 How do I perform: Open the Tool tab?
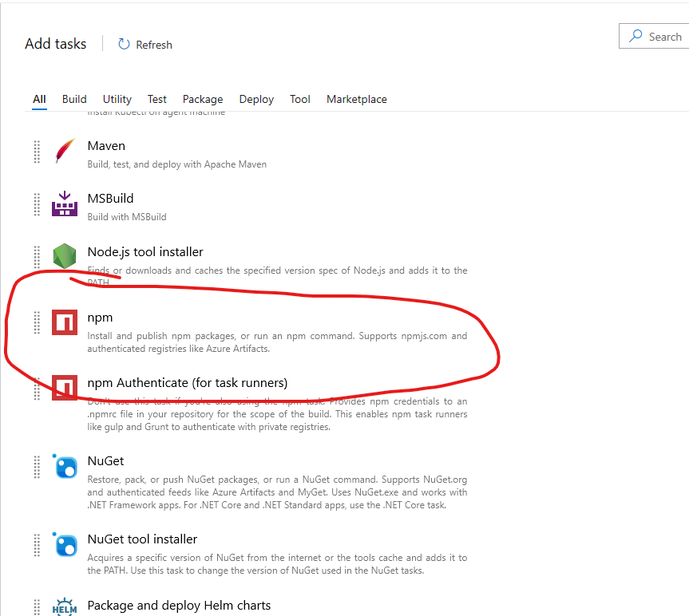coord(299,99)
